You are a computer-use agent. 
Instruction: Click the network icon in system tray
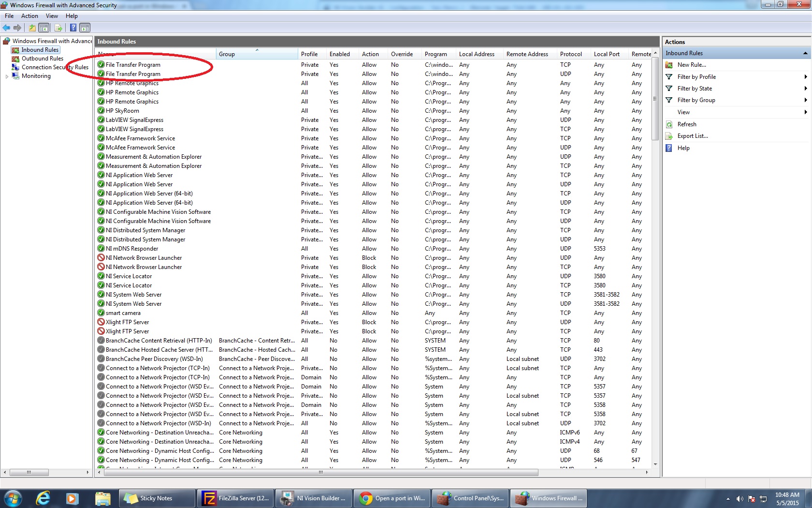tap(764, 499)
